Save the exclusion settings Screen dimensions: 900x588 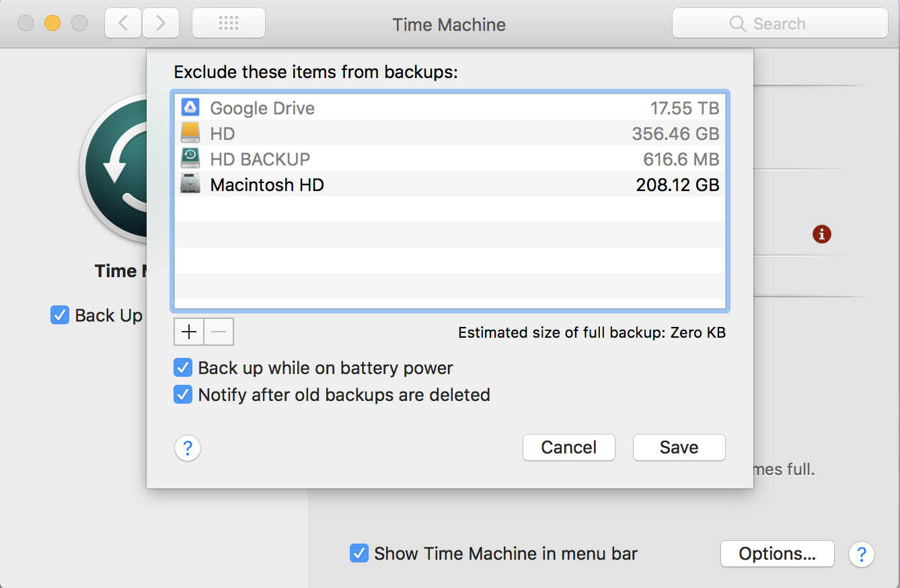coord(679,447)
